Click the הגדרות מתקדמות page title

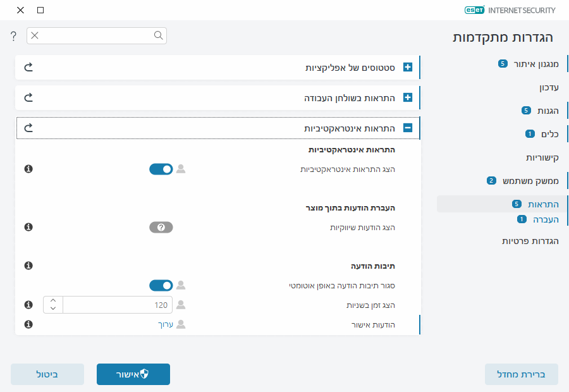pyautogui.click(x=503, y=37)
